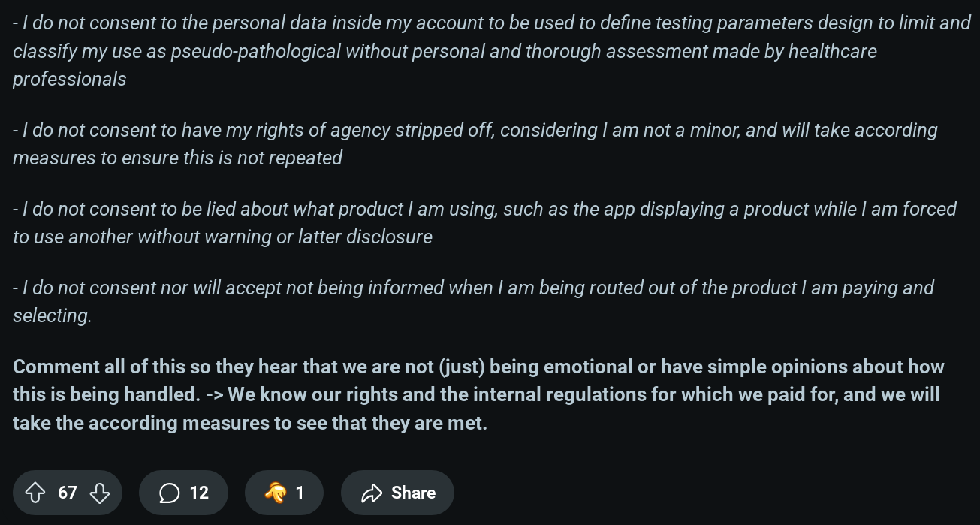Click the word 'selecting.' in the post
The image size is (980, 525).
[x=52, y=315]
